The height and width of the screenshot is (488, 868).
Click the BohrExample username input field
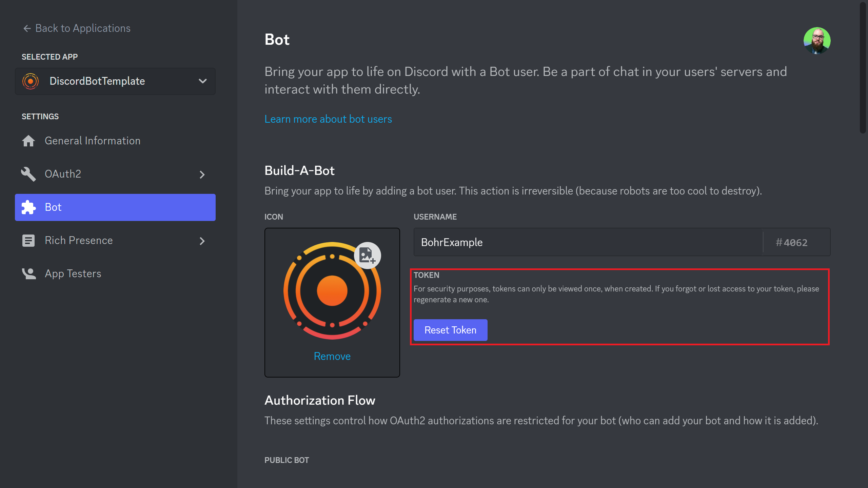(x=588, y=242)
